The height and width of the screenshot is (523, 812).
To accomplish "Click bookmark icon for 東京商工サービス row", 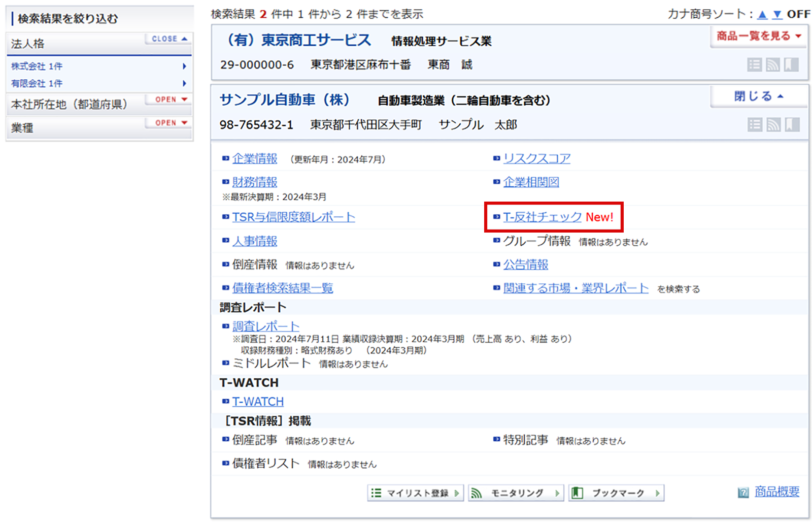I will 791,64.
